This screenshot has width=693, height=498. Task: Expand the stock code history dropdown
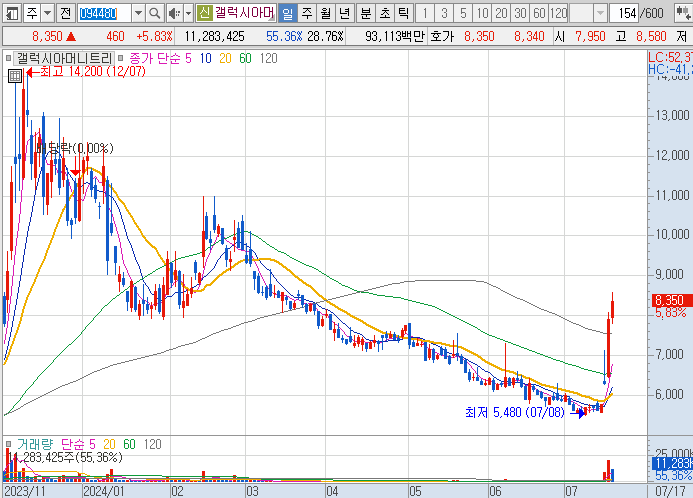point(138,14)
